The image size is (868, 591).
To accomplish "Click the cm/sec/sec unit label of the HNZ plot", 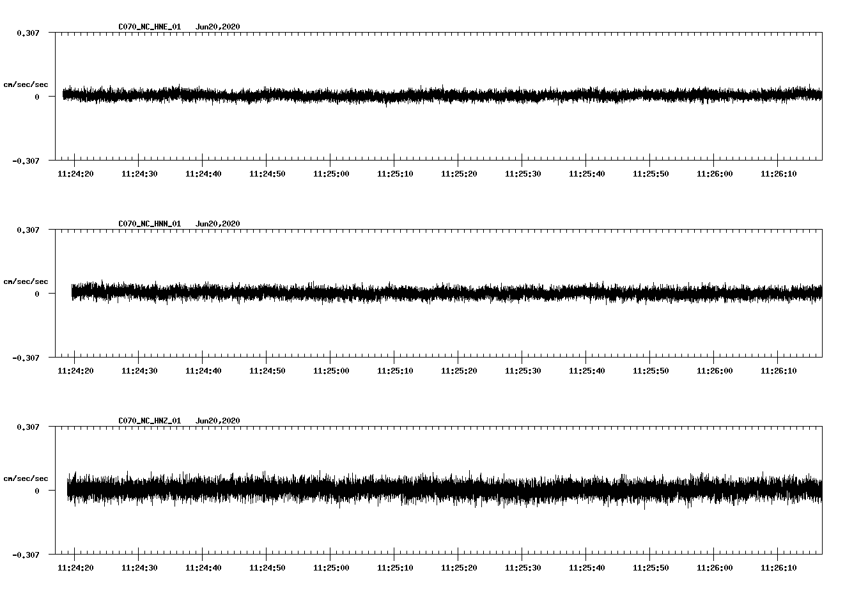I will [26, 478].
